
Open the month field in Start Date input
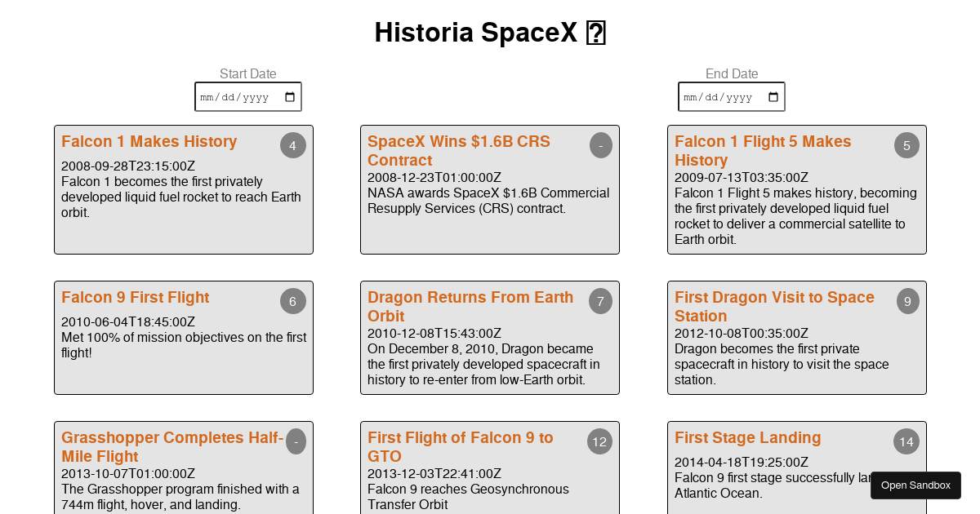[x=206, y=97]
